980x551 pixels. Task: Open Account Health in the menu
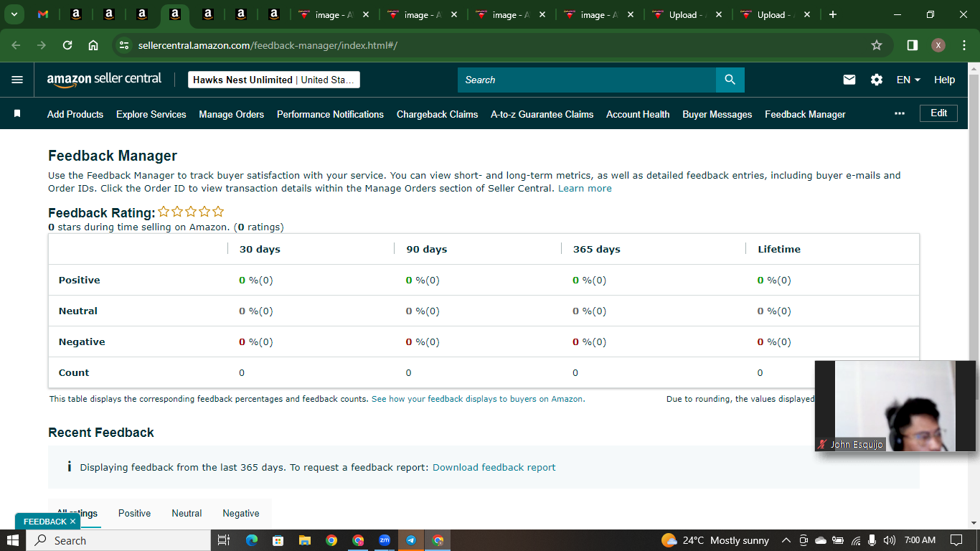(638, 114)
